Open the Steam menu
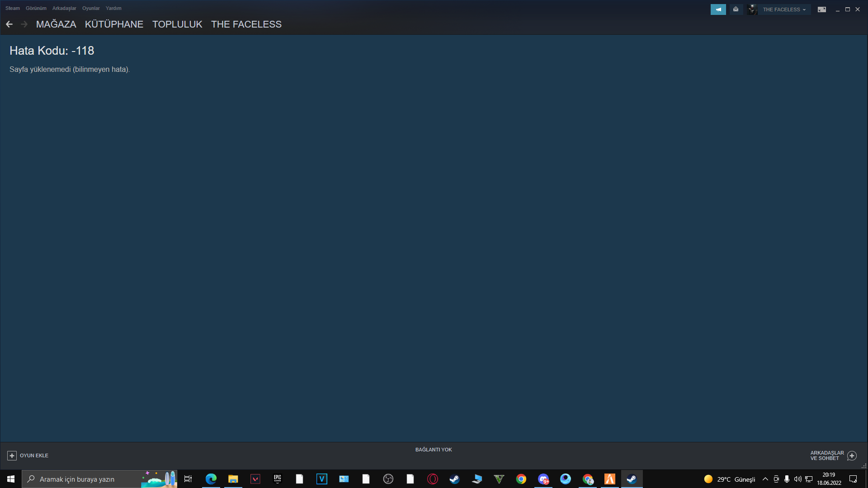Image resolution: width=868 pixels, height=488 pixels. [13, 8]
